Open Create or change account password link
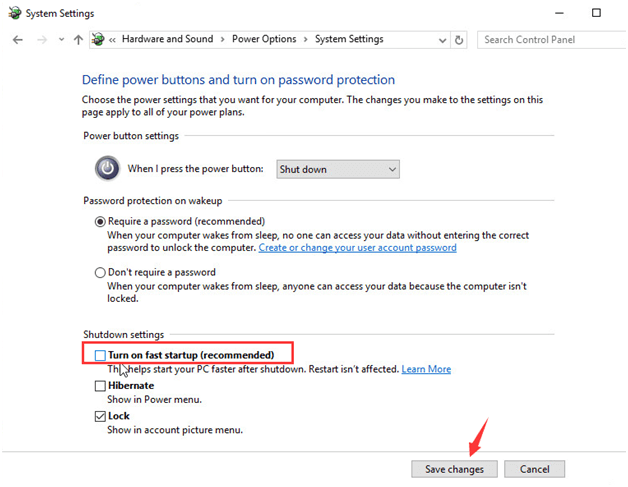Image resolution: width=628 pixels, height=487 pixels. [357, 247]
